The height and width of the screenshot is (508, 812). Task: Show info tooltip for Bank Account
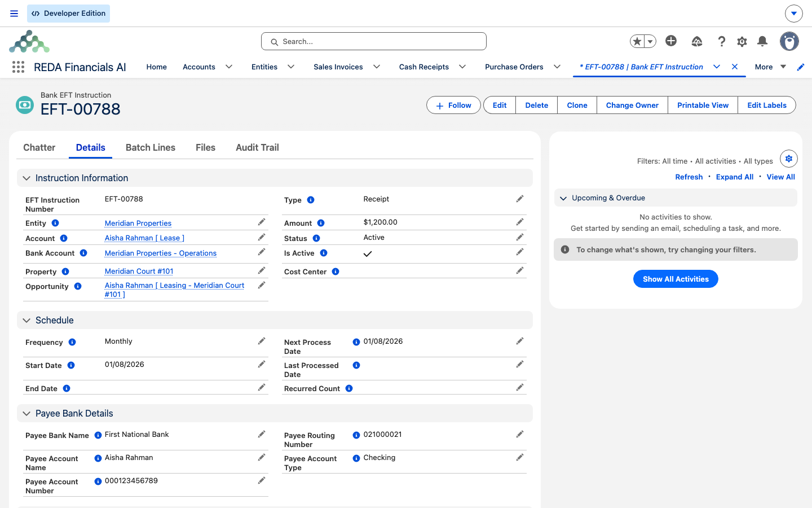click(x=83, y=253)
